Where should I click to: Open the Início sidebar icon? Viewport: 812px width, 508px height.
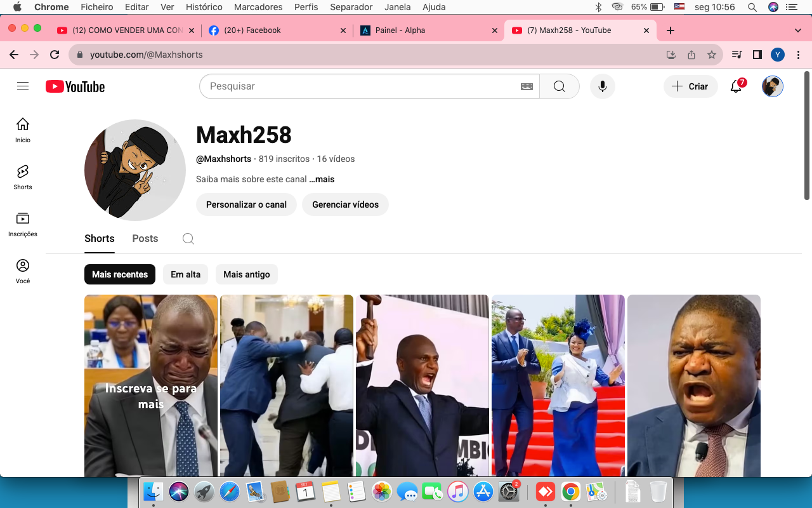coord(23,130)
